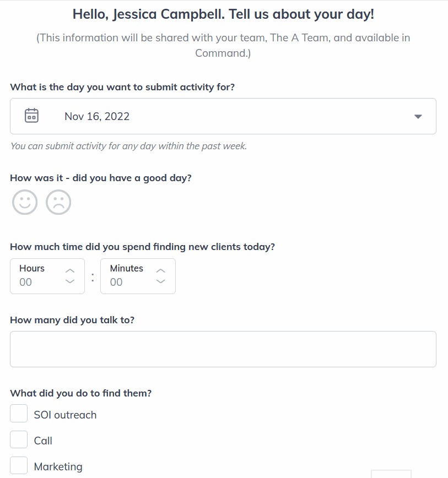Open the Nov 16, 2022 date selector
The image size is (448, 478).
[x=97, y=116]
